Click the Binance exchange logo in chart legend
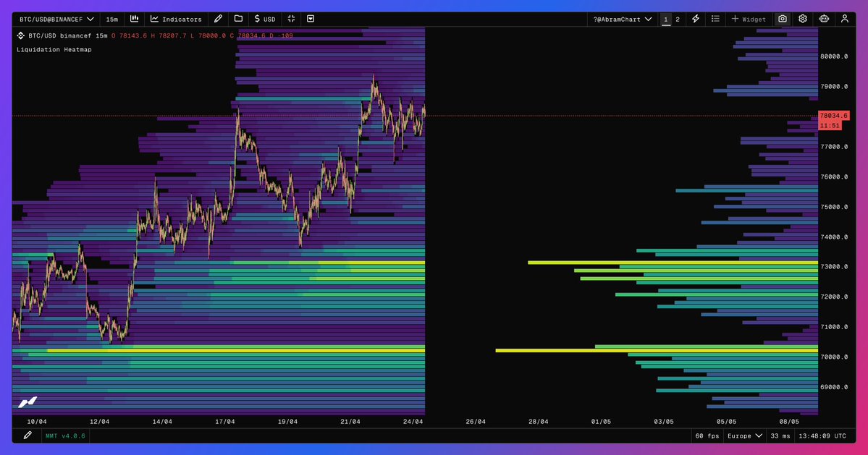The width and height of the screenshot is (868, 455). pyautogui.click(x=20, y=35)
